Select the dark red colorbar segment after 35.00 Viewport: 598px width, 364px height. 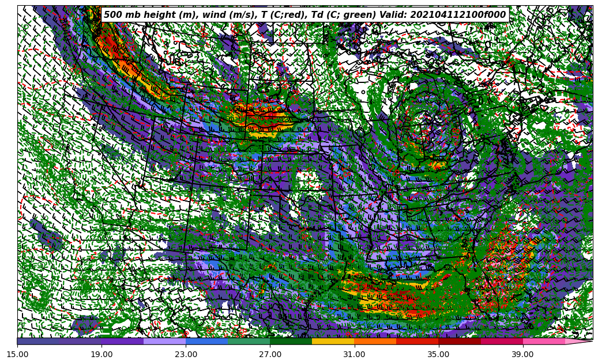(460, 342)
